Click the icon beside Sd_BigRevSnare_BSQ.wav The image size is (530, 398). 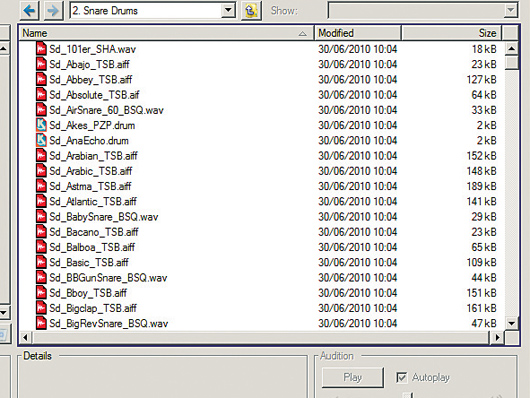(x=41, y=323)
